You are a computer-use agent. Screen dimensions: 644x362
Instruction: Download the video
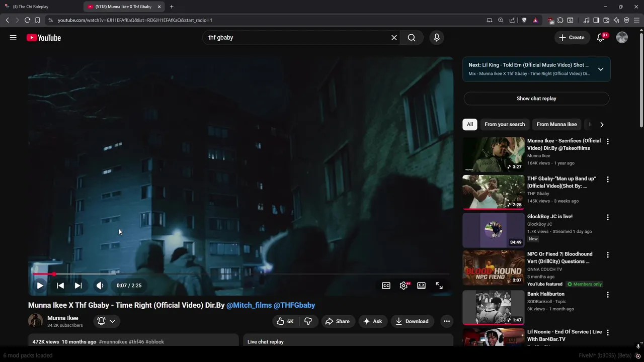(412, 321)
